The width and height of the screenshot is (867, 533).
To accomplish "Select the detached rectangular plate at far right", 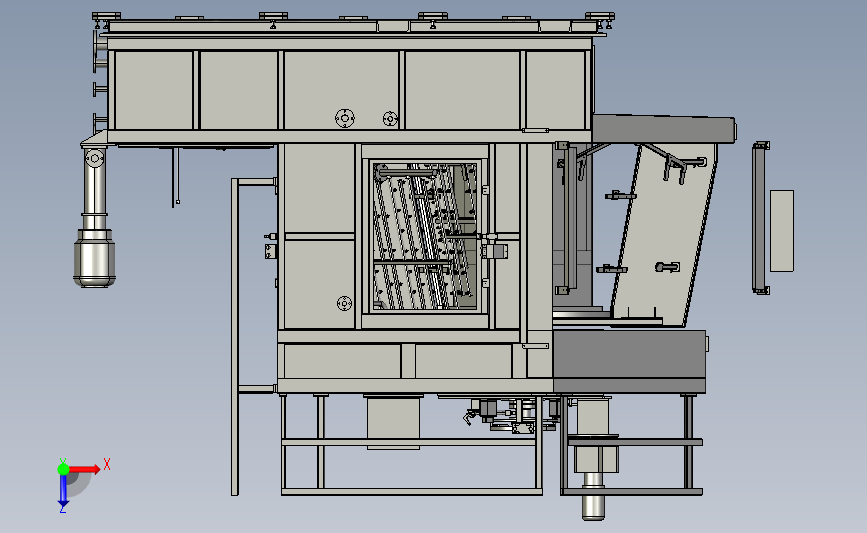I will [782, 231].
